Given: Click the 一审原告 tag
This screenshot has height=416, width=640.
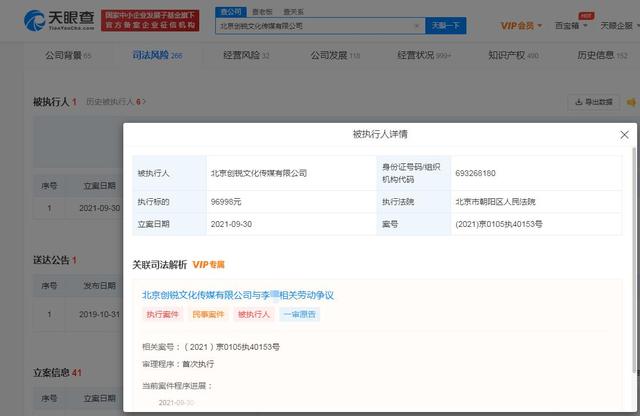Looking at the screenshot, I should tap(300, 314).
